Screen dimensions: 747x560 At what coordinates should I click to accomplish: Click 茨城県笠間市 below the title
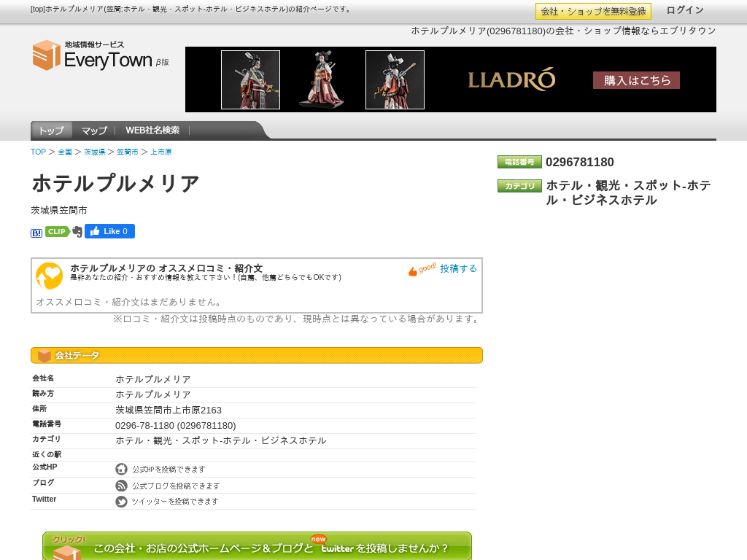(x=59, y=210)
